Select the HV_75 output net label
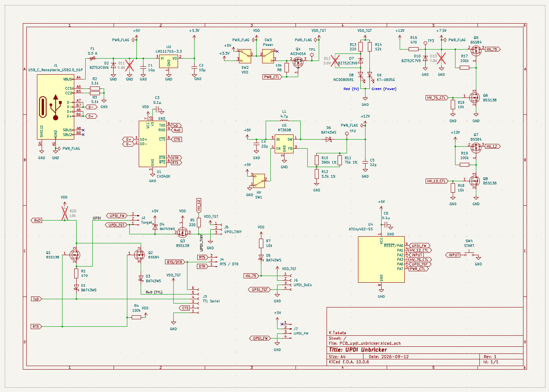 pos(492,50)
